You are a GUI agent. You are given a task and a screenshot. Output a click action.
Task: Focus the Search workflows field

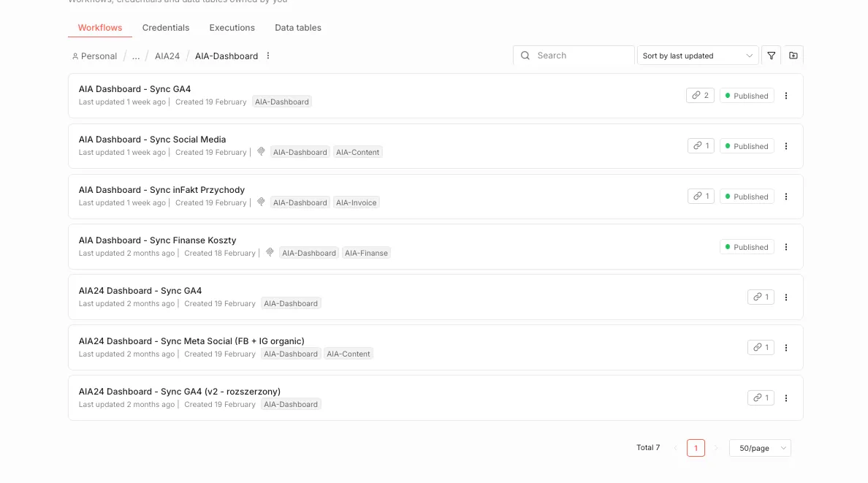click(x=574, y=56)
